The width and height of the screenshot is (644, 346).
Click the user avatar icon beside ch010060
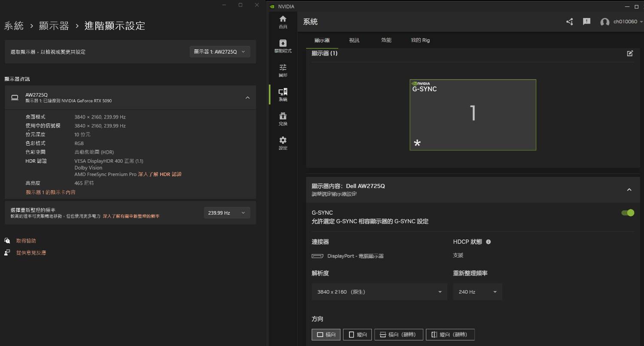605,22
